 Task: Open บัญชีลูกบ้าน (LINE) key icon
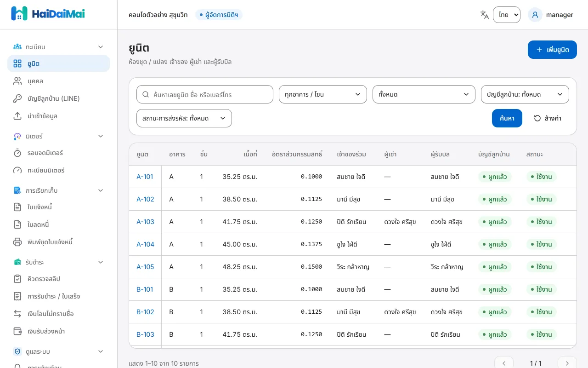(x=17, y=98)
